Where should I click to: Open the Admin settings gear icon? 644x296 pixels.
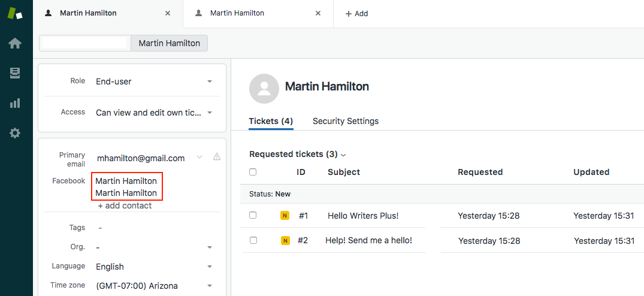click(x=15, y=133)
